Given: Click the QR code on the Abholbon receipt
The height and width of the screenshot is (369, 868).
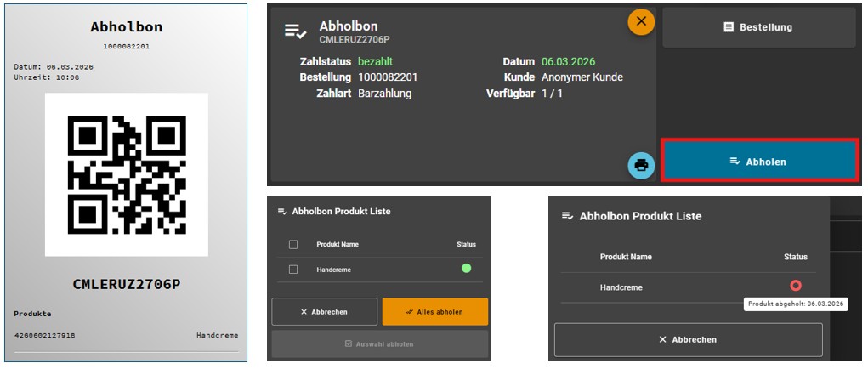Looking at the screenshot, I should 127,175.
